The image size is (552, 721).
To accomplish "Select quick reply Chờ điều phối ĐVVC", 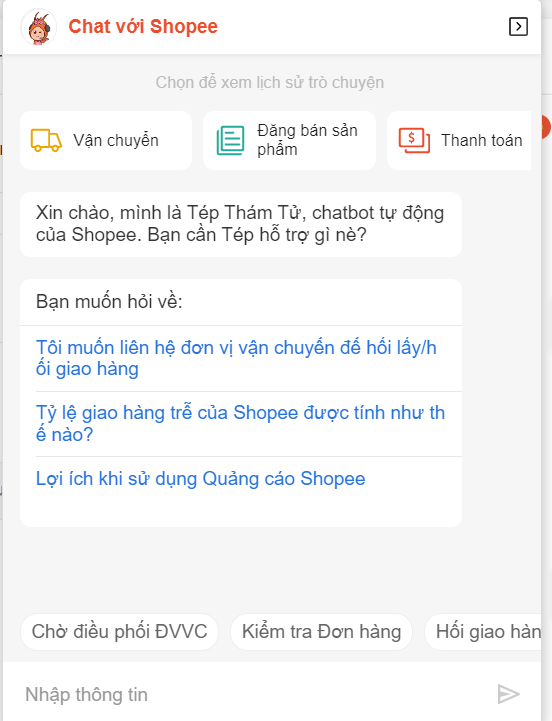I will (120, 632).
